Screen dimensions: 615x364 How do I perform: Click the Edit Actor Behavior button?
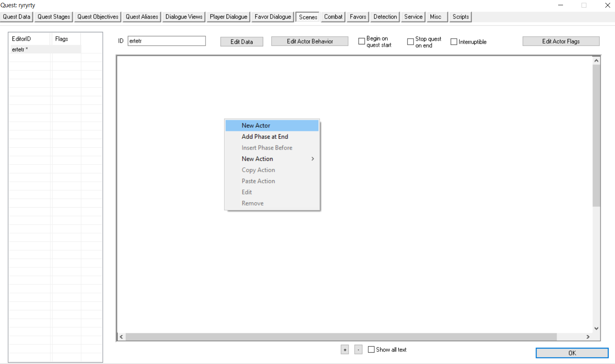pos(310,41)
